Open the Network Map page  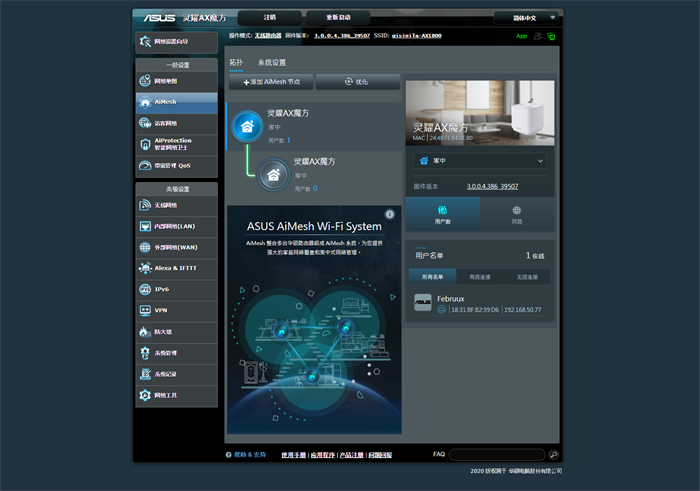176,81
